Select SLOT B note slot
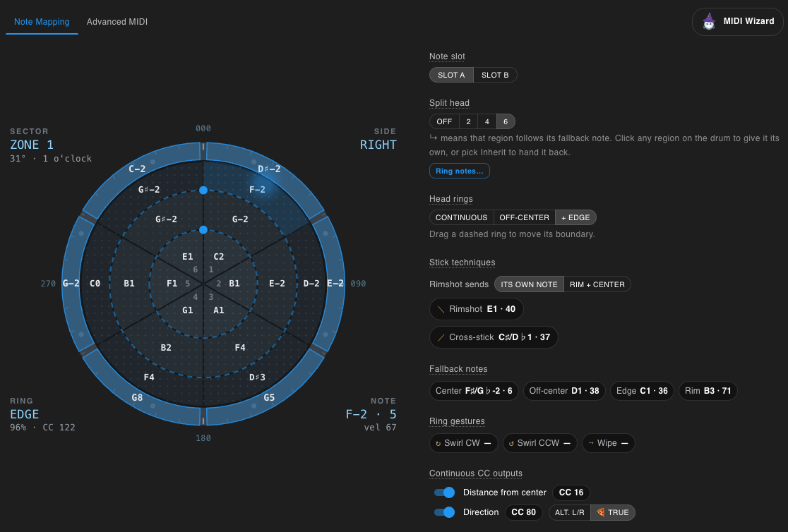 point(495,75)
